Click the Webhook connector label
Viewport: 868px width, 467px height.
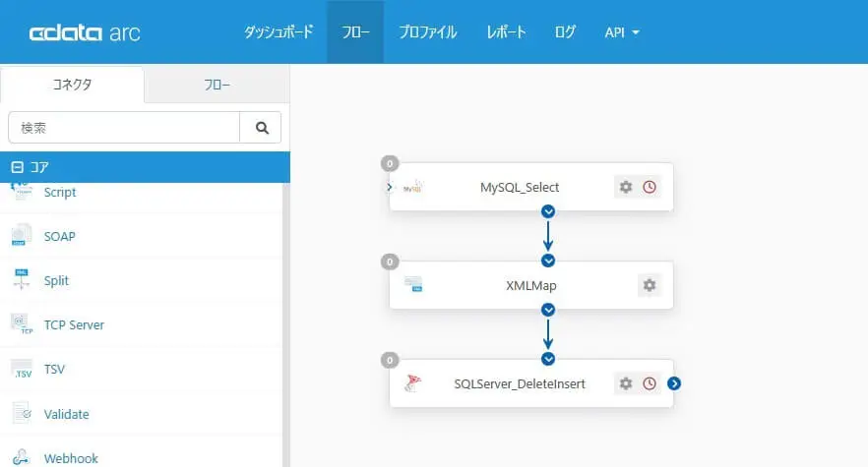[x=71, y=458]
